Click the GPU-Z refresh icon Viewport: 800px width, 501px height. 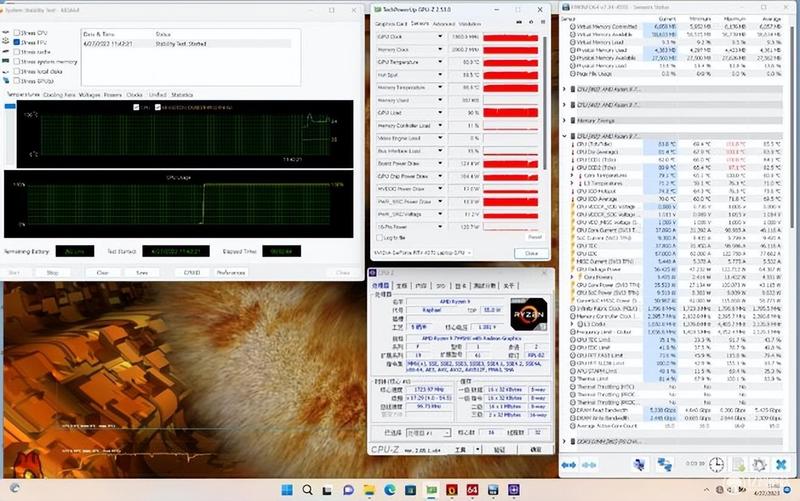coord(531,22)
